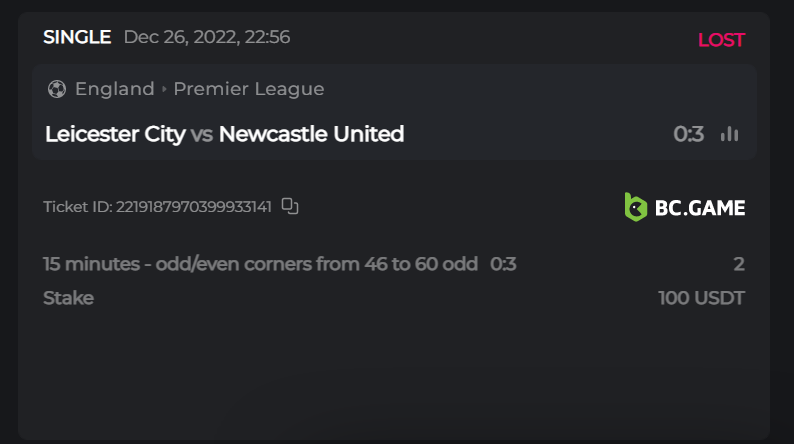Image resolution: width=794 pixels, height=444 pixels.
Task: Click the arrow between England and Premier League
Action: tap(164, 89)
